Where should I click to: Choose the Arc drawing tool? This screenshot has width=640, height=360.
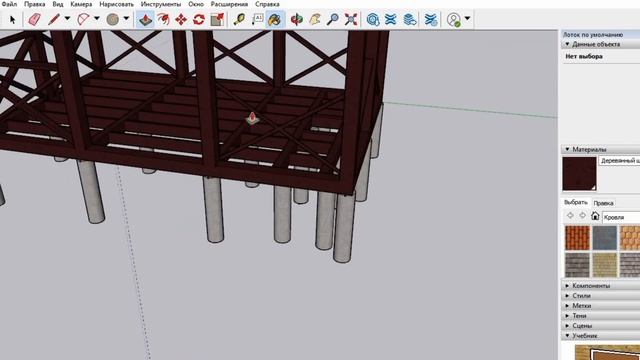point(83,19)
